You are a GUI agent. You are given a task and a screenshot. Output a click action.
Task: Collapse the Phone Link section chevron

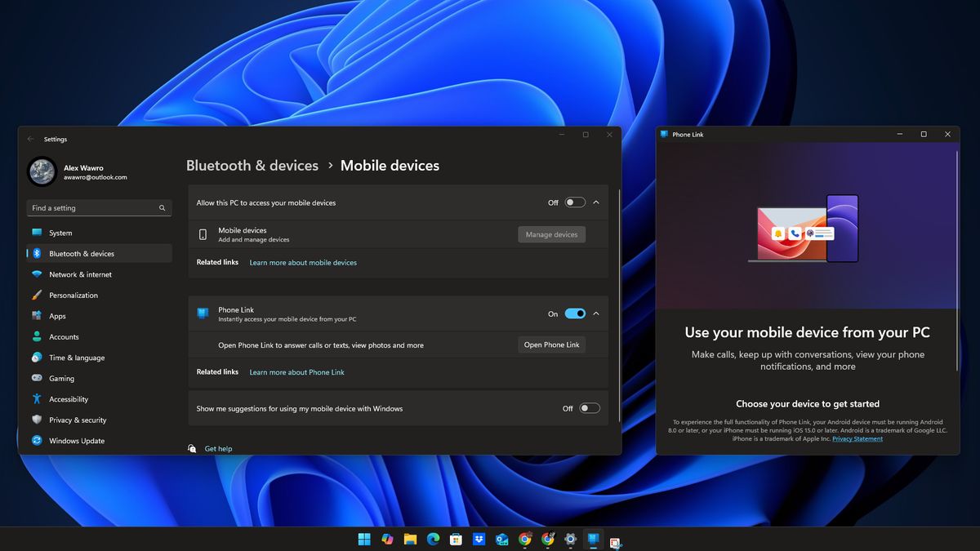tap(597, 313)
